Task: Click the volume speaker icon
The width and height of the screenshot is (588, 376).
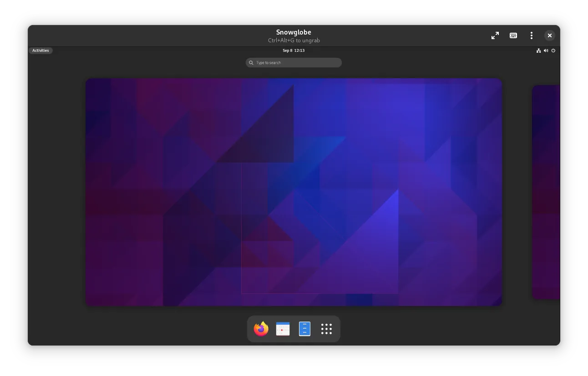Action: 546,50
